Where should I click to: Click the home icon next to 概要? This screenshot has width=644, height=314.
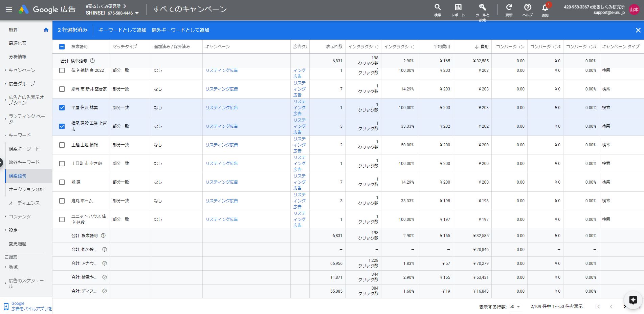point(46,30)
